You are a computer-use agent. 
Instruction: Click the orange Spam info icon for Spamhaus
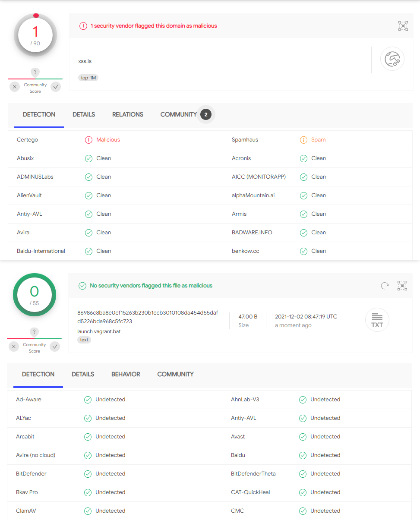coord(303,140)
